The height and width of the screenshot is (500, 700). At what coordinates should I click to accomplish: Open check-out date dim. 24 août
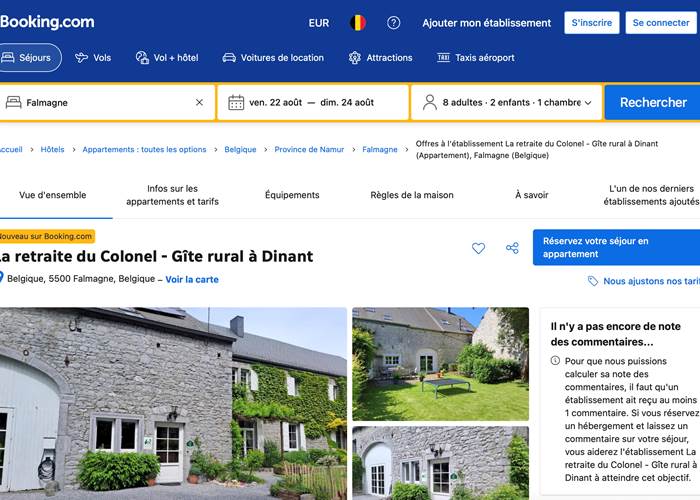click(347, 102)
